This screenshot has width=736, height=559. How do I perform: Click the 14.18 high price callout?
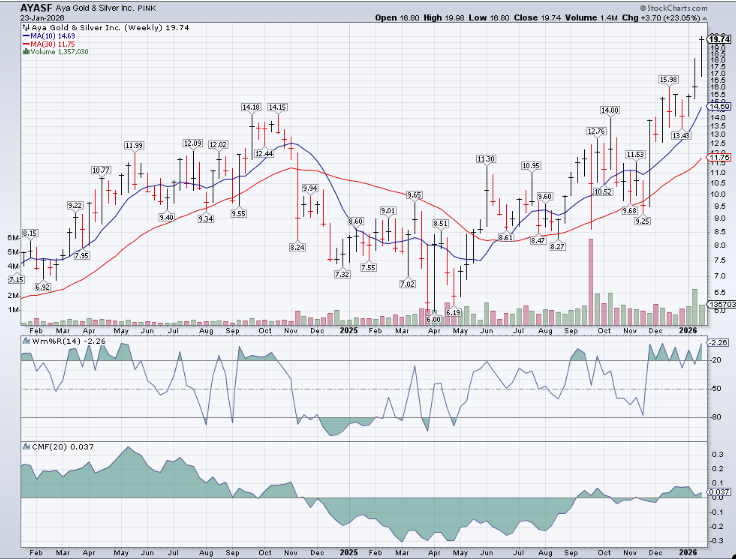tap(250, 107)
